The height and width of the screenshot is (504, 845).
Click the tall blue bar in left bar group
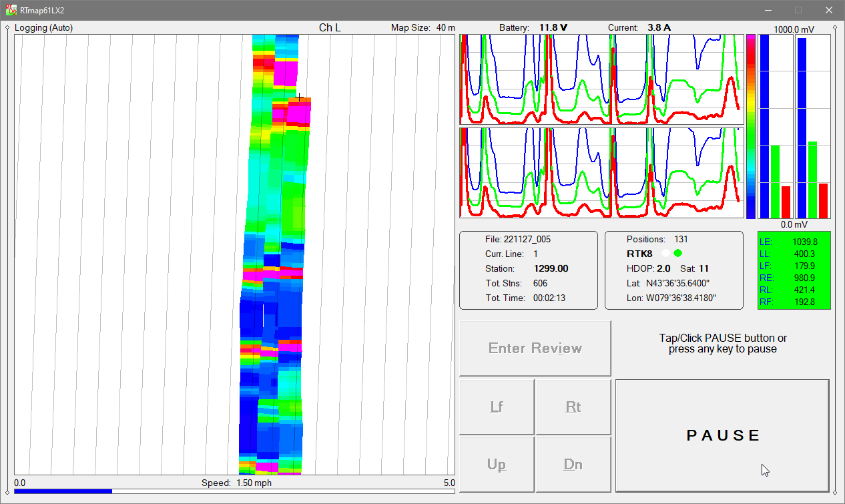[764, 126]
